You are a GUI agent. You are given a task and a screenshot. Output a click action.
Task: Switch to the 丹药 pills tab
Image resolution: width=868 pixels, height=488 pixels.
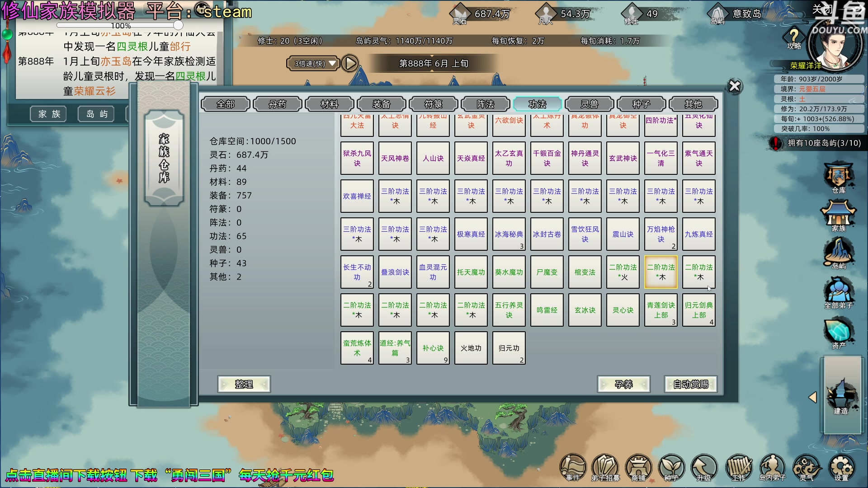point(277,104)
